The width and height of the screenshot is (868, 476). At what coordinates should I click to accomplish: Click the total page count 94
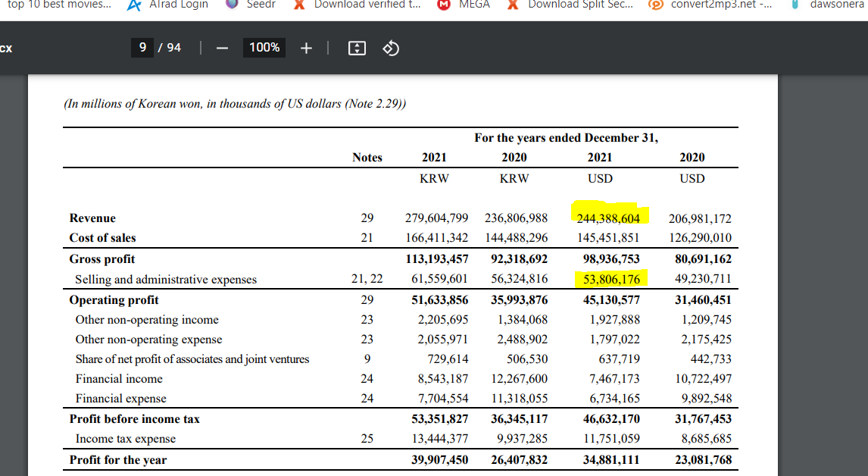[173, 48]
